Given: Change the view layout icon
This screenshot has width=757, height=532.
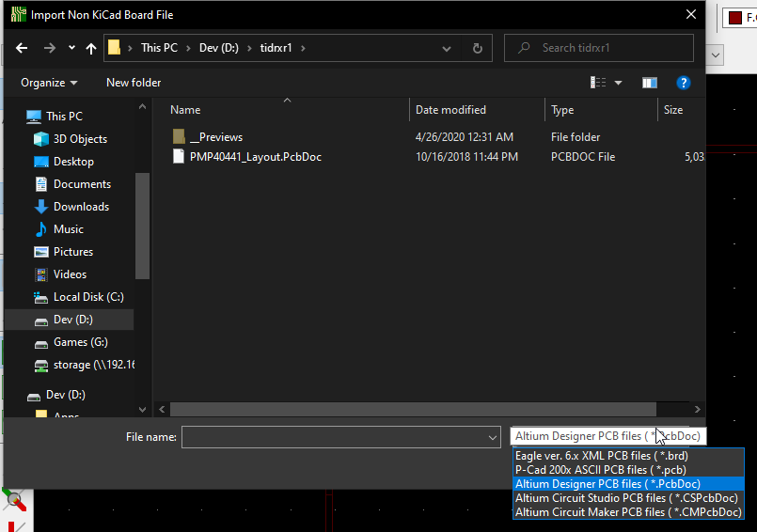Looking at the screenshot, I should [x=598, y=83].
